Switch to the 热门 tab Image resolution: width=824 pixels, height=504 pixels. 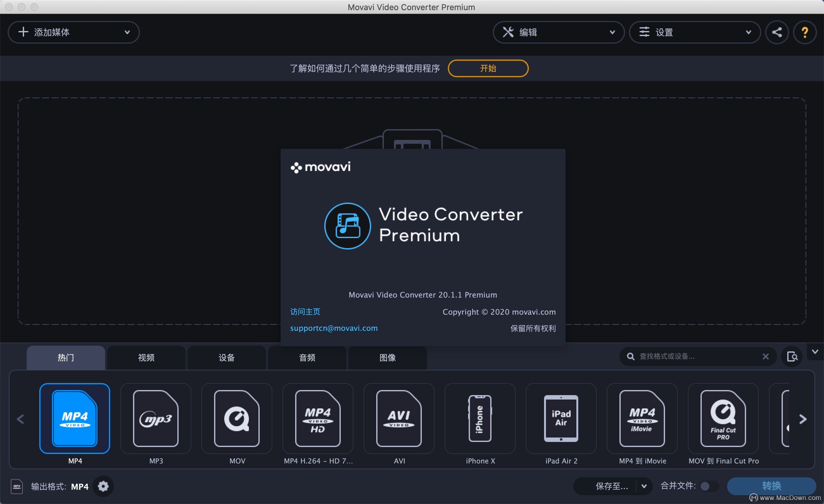pos(66,358)
